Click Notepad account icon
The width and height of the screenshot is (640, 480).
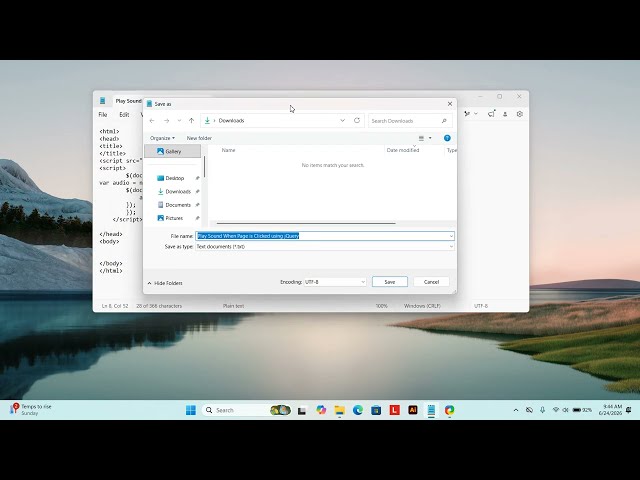[505, 114]
